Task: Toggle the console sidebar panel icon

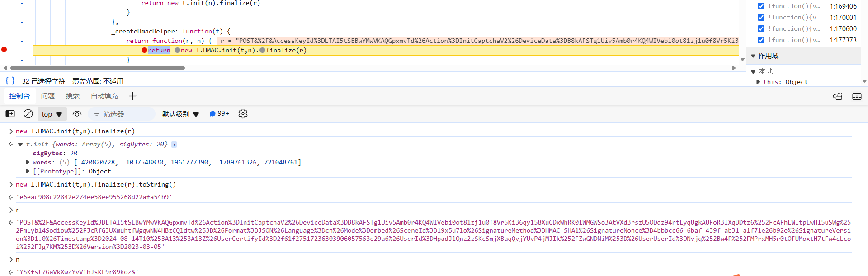Action: (x=10, y=114)
